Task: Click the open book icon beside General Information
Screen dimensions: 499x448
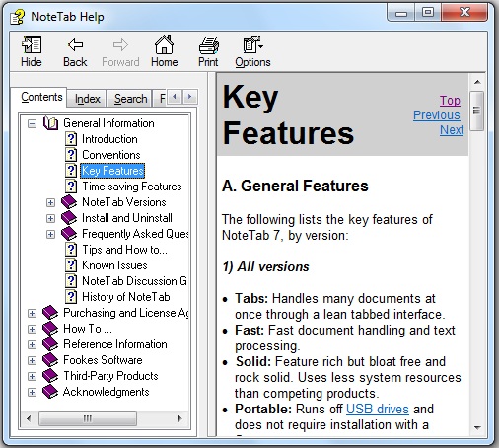Action: tap(50, 123)
